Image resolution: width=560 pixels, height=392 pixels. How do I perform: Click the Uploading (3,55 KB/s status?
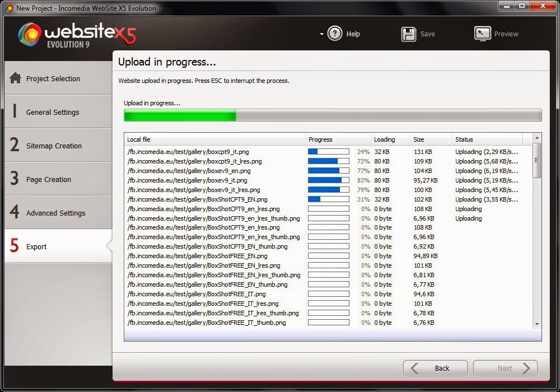[x=487, y=199]
